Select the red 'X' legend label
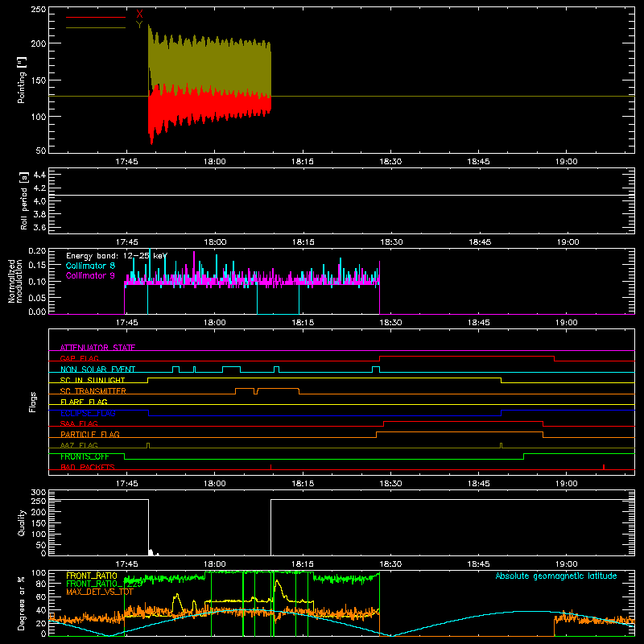Viewport: 644px width, 644px height. (x=139, y=14)
